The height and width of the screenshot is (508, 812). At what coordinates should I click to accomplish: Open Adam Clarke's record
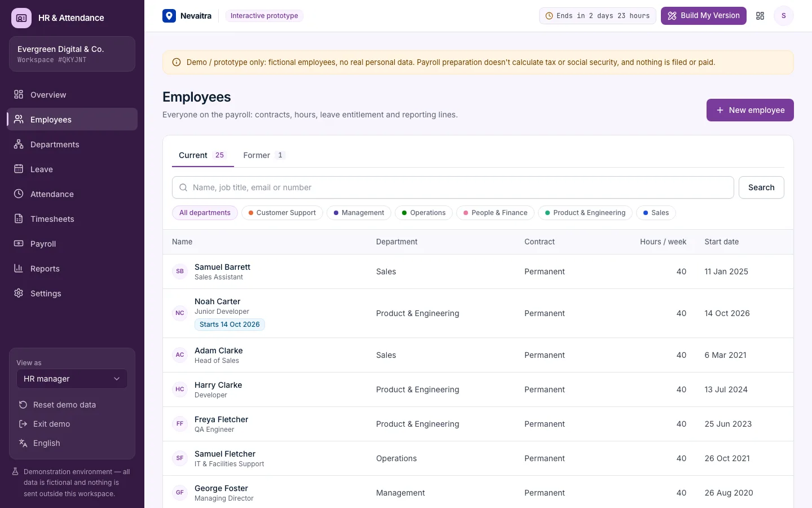(478, 355)
